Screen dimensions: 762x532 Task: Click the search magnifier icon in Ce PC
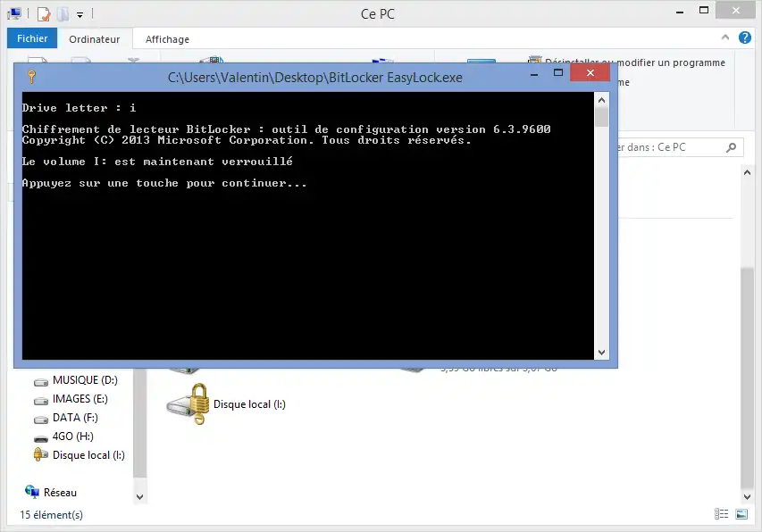point(732,147)
